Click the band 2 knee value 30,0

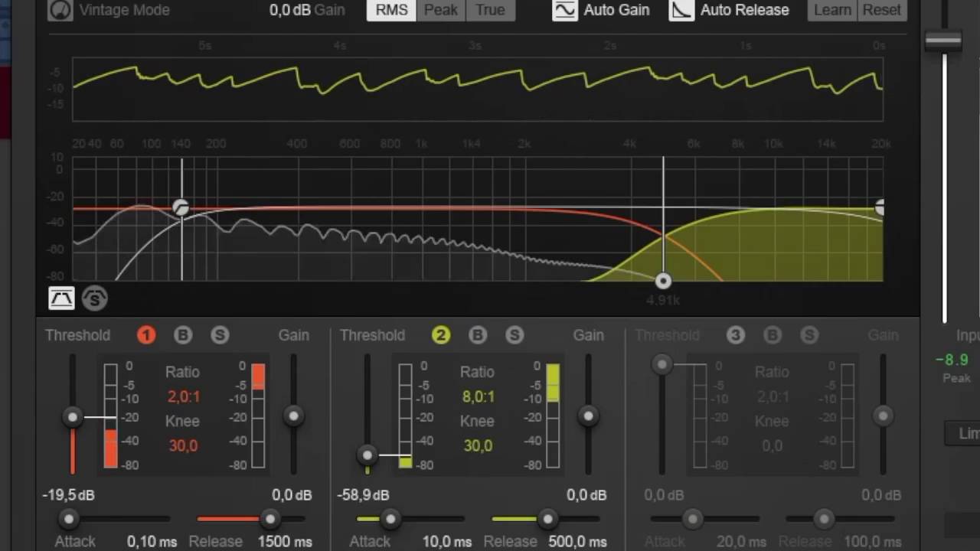[x=478, y=445]
